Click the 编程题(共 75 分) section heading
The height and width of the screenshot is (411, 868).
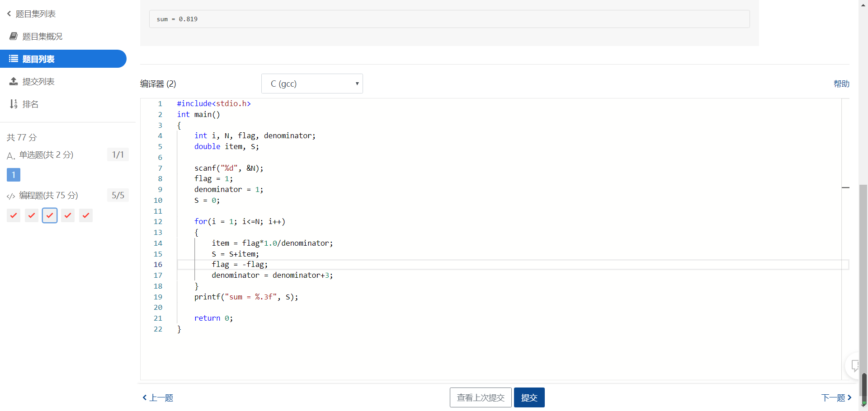coord(48,196)
